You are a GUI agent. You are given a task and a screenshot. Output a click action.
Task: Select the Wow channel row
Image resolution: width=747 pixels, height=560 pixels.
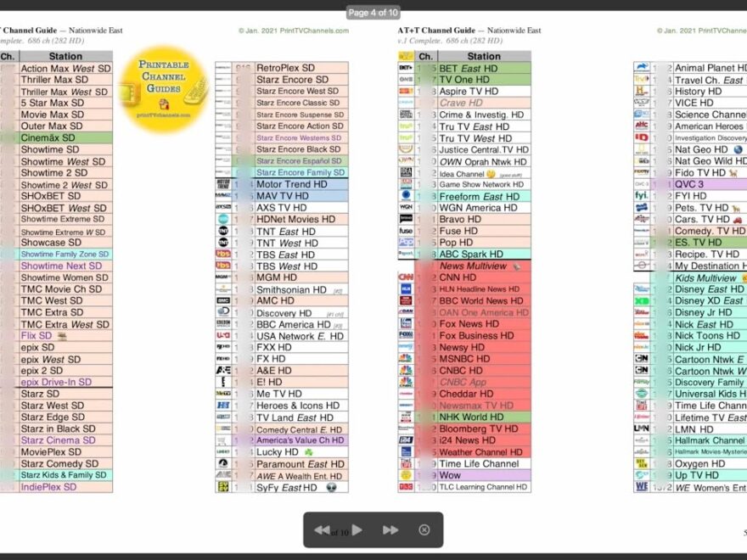click(x=464, y=475)
